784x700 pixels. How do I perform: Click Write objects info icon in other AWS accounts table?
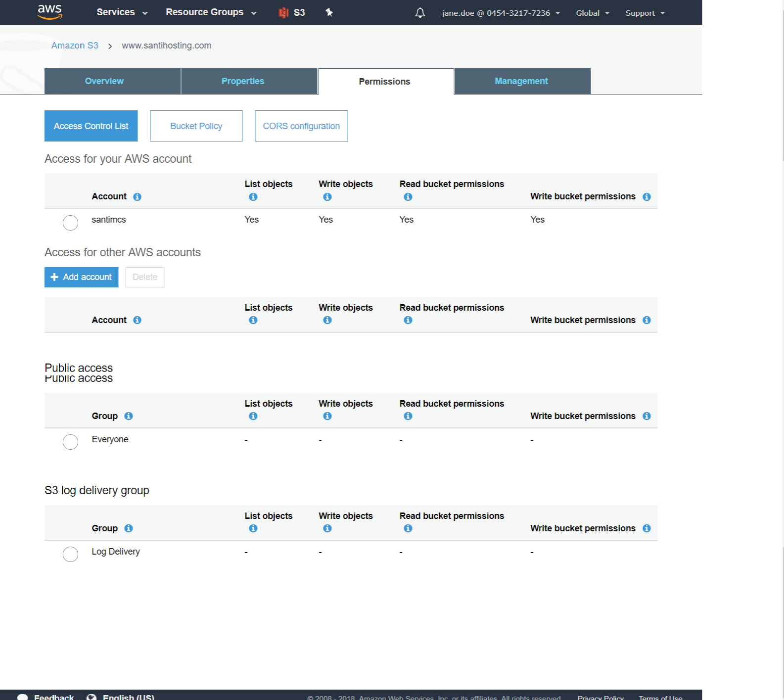click(x=327, y=320)
